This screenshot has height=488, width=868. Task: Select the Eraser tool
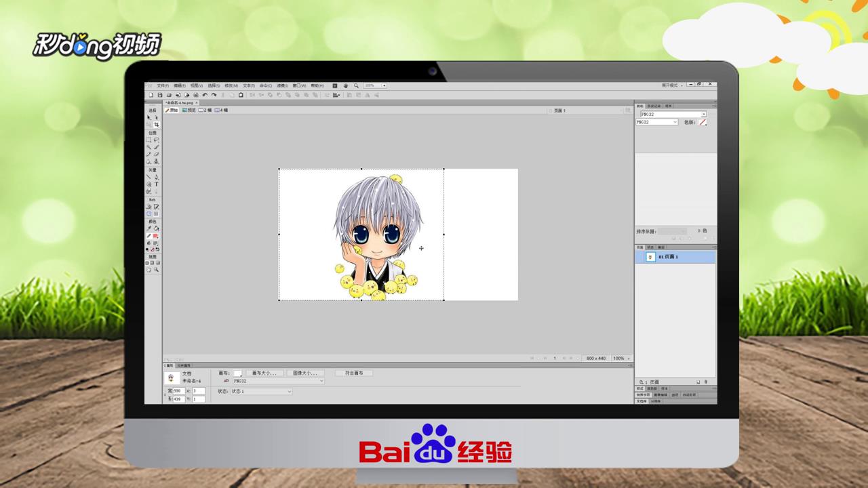tap(156, 155)
